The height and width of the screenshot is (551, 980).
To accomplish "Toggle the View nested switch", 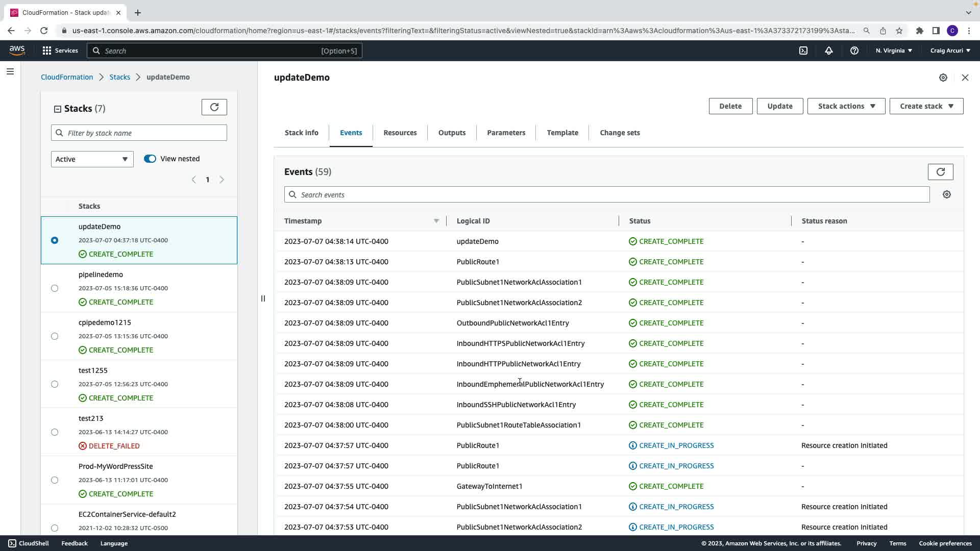I will click(150, 159).
